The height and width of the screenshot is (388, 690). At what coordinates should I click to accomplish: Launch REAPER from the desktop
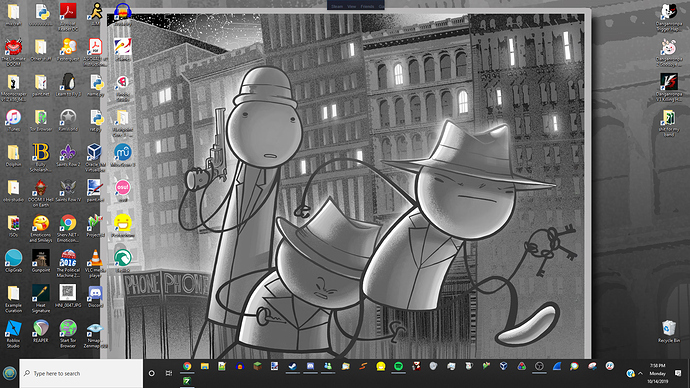point(40,331)
